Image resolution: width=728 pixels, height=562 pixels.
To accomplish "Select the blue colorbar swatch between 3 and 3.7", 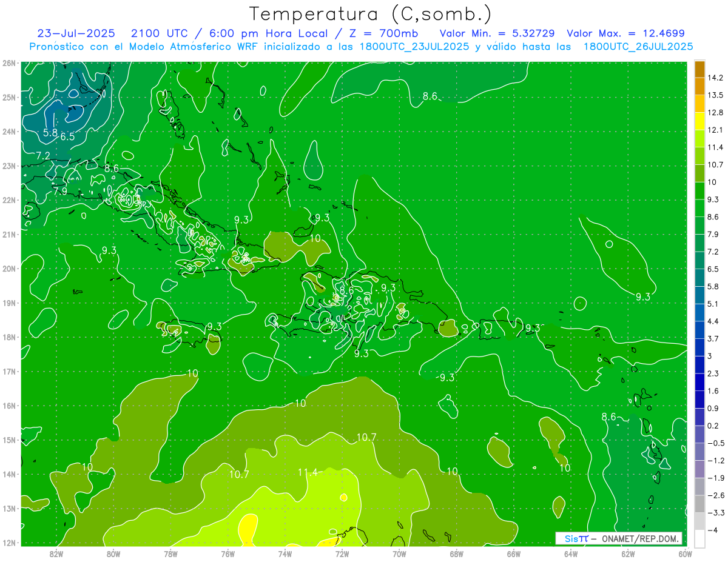I will click(699, 347).
